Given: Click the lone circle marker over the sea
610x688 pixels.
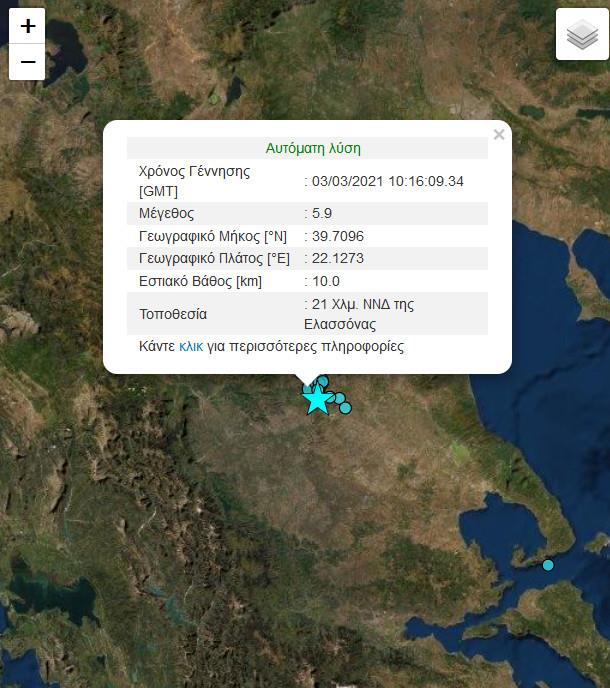Looking at the screenshot, I should [x=548, y=565].
